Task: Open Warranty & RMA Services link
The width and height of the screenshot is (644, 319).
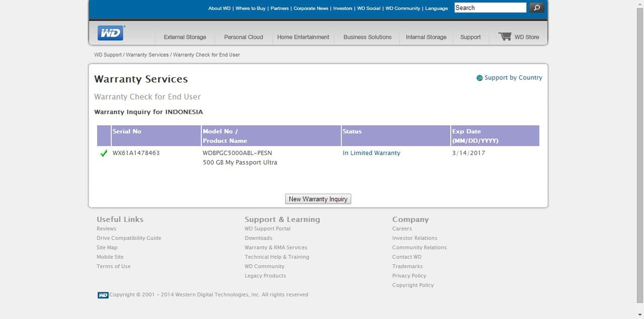Action: pos(276,248)
